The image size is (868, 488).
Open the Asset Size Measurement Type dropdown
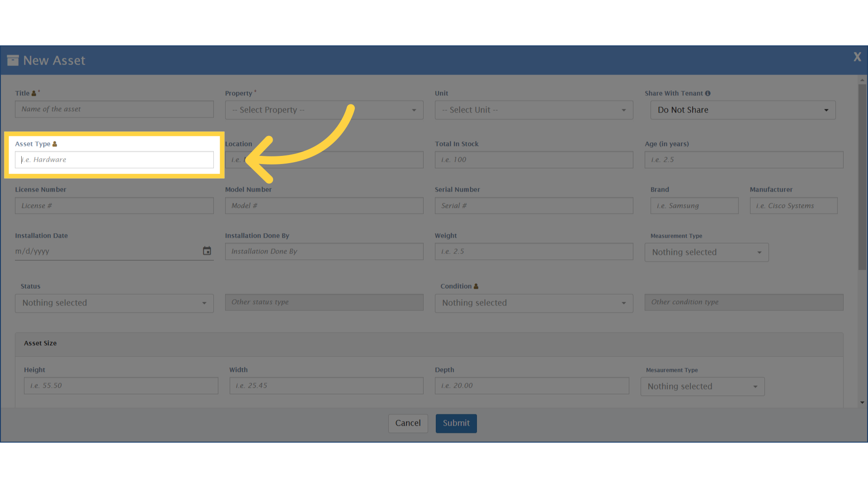(x=703, y=387)
